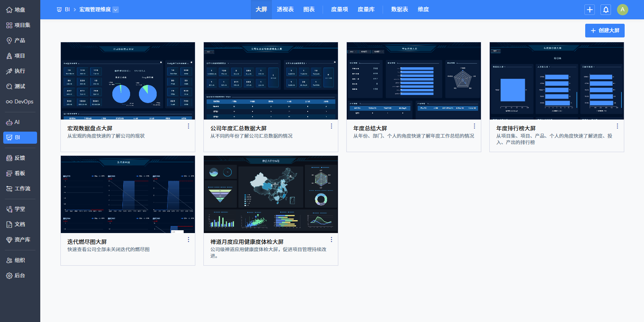Select BI section in sidebar
Image resolution: width=644 pixels, height=322 pixels.
click(20, 137)
